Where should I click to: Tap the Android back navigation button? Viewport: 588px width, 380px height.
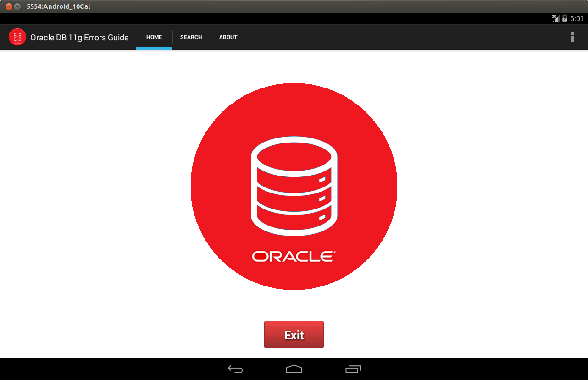click(x=235, y=369)
